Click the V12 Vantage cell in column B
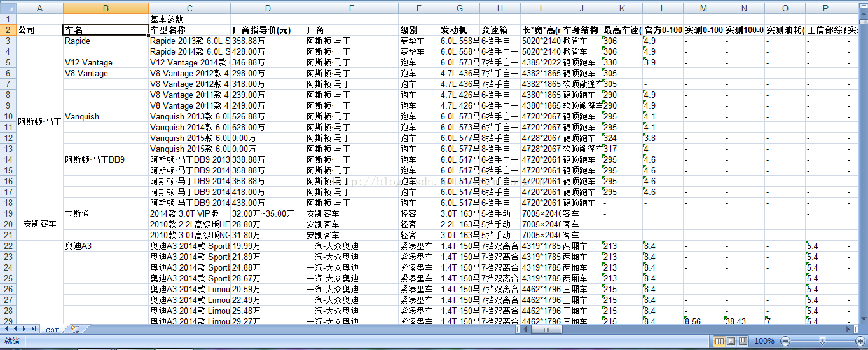Viewport: 868px width, 350px height. [x=106, y=62]
